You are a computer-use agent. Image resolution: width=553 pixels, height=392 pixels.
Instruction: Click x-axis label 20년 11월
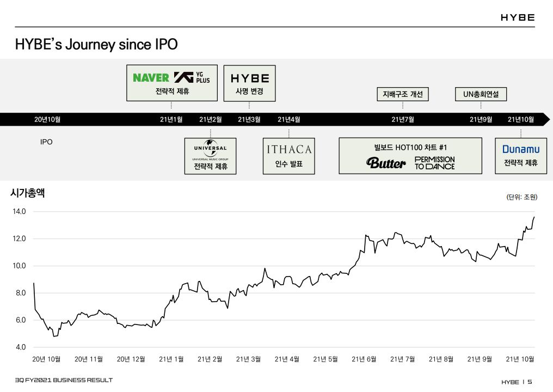coord(89,359)
